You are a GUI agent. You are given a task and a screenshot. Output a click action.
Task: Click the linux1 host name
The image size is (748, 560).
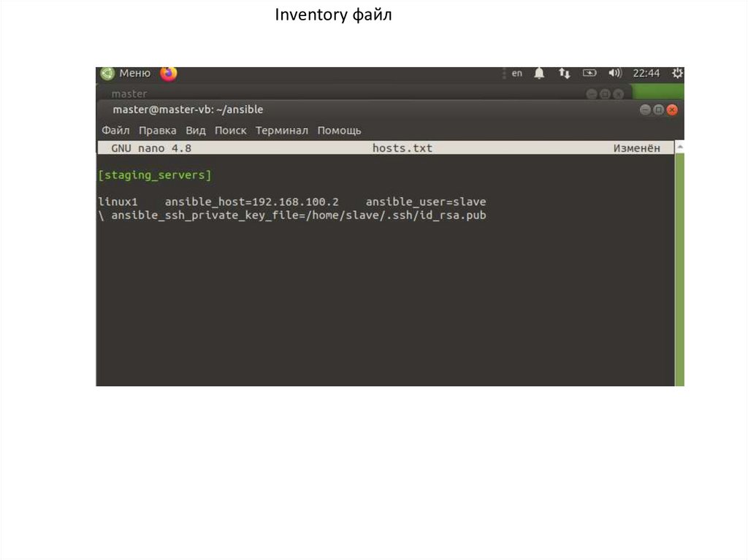tap(118, 202)
